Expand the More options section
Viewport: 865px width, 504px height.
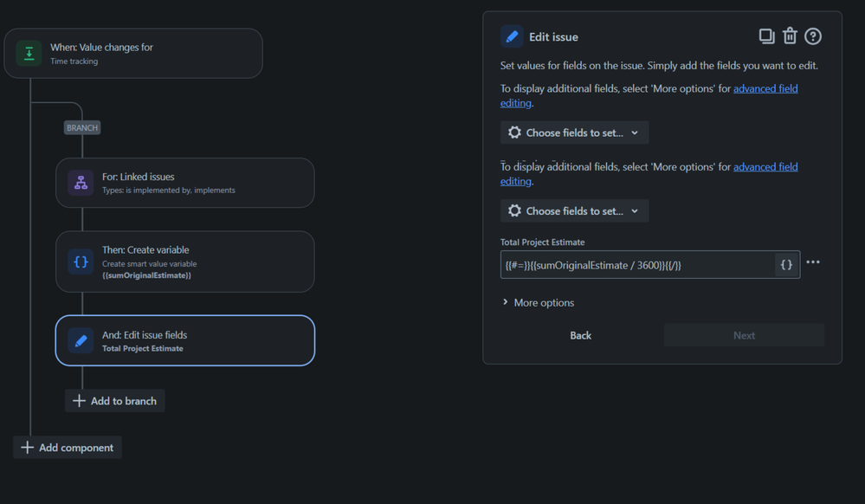coord(543,302)
